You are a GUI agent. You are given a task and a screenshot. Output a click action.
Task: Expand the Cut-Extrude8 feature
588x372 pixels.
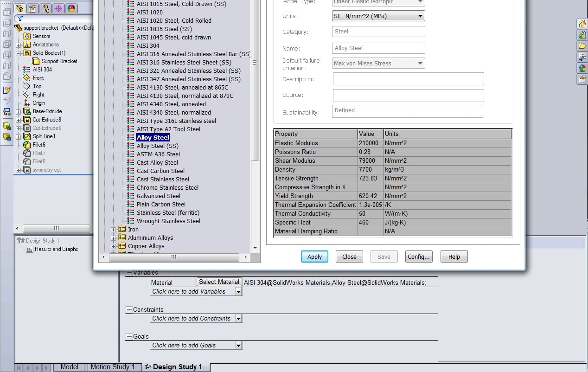coord(19,120)
